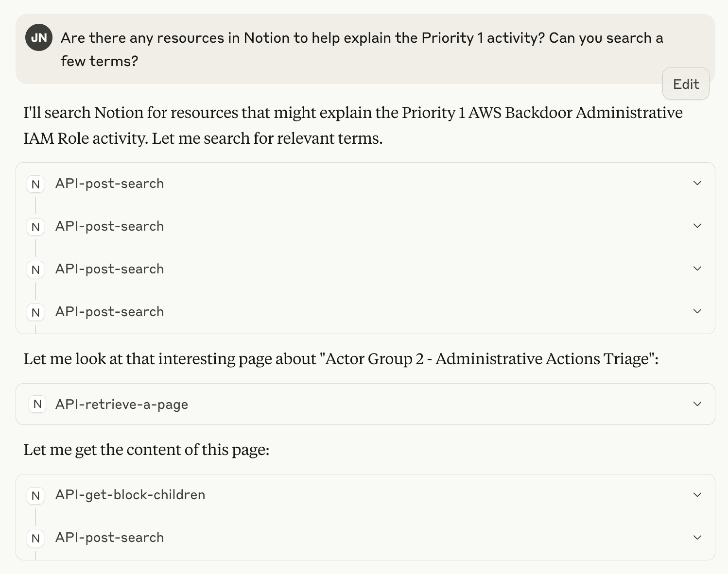Screen dimensions: 728x574
Task: Click Notion icon beside API-get-block-children
Action: (x=35, y=495)
